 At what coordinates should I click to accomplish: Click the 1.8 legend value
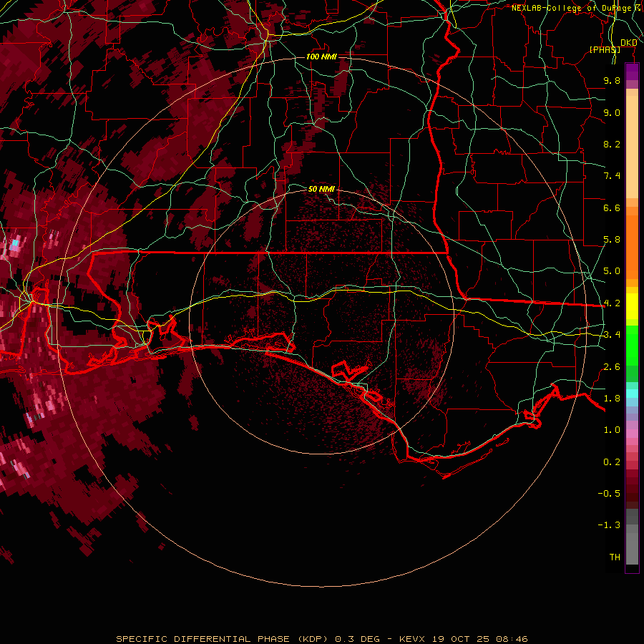click(x=612, y=399)
